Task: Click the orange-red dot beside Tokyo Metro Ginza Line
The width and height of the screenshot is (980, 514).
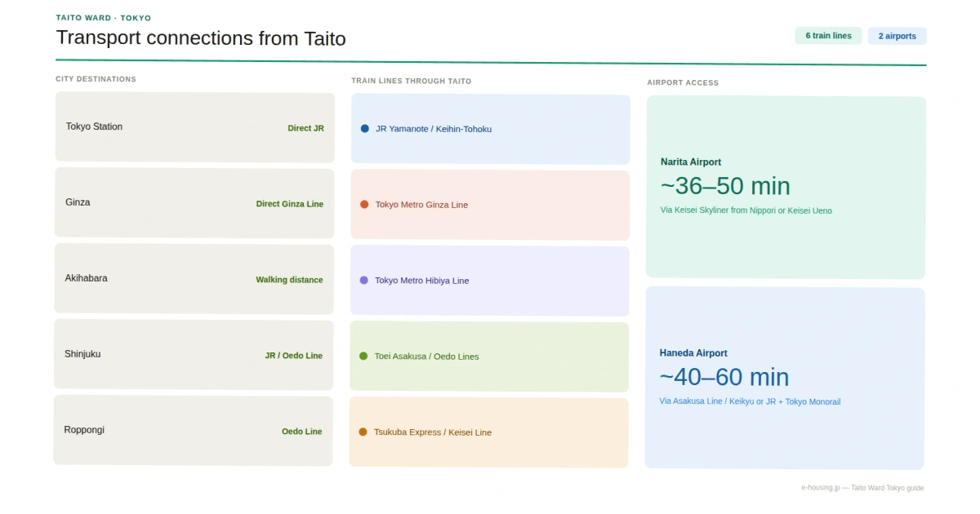Action: (x=364, y=204)
